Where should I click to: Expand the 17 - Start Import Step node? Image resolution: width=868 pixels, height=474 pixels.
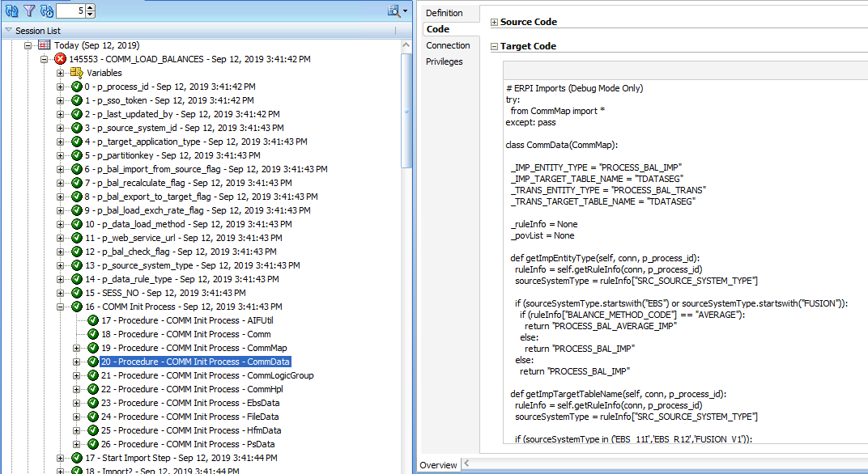coord(60,458)
